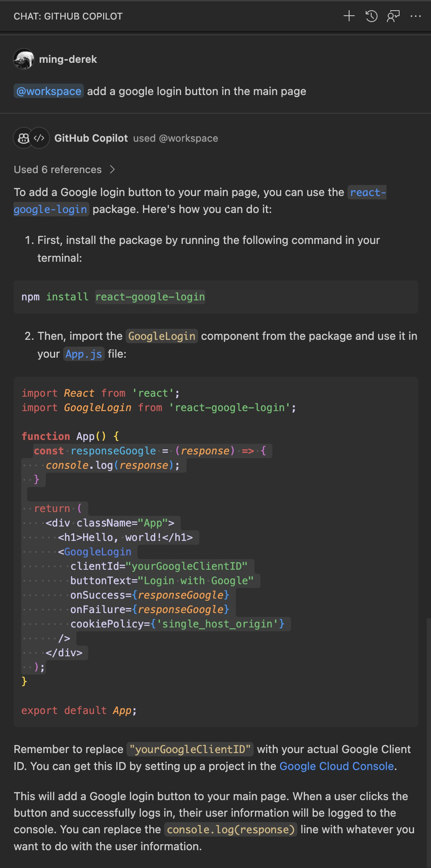Click the ming-derek username

(68, 59)
